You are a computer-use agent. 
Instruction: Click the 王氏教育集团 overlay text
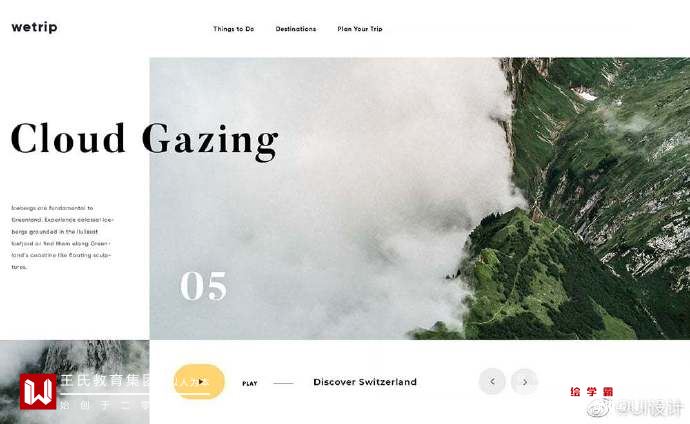click(x=105, y=380)
